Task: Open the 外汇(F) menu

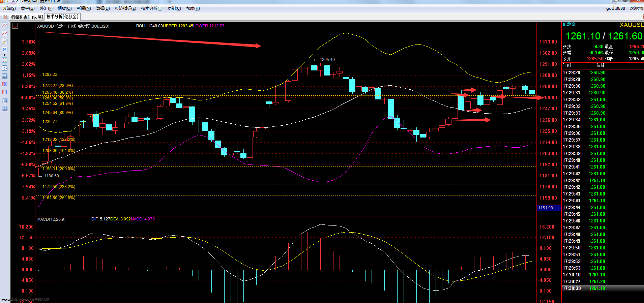Action: click(46, 8)
